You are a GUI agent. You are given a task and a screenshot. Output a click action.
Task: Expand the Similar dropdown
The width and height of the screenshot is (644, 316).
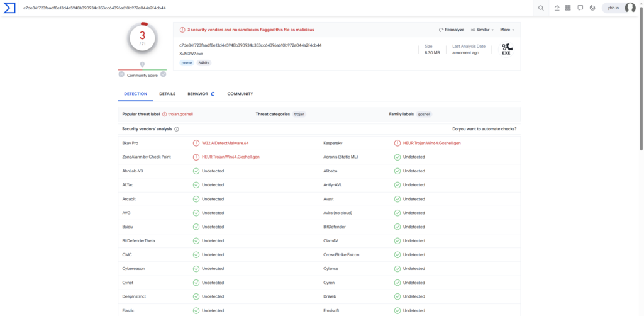point(482,30)
